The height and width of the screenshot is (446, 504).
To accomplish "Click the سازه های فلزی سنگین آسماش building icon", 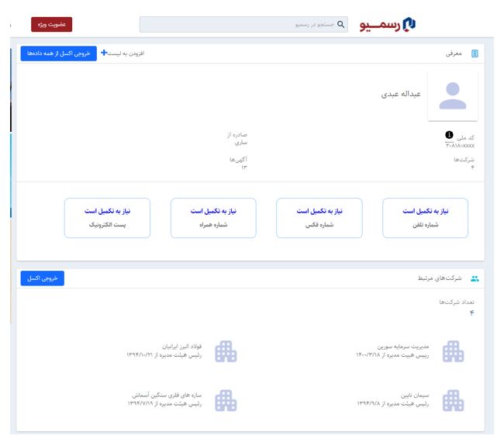I will tap(225, 399).
